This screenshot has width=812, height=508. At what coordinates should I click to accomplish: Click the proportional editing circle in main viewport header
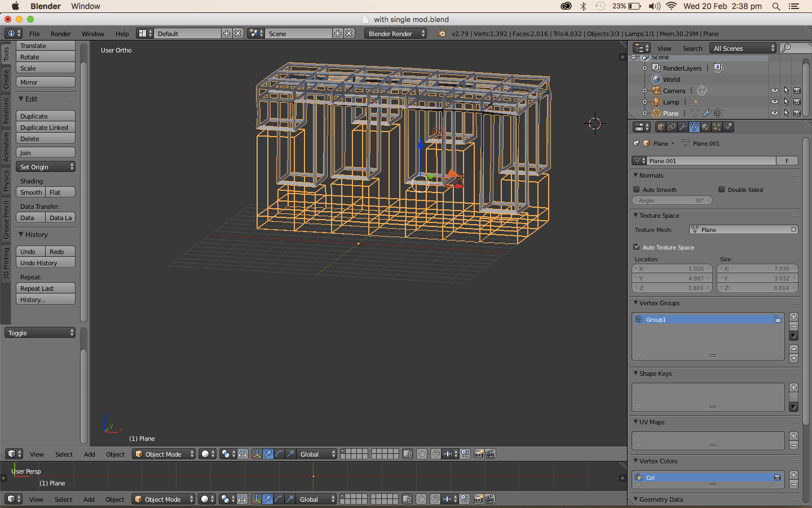421,454
